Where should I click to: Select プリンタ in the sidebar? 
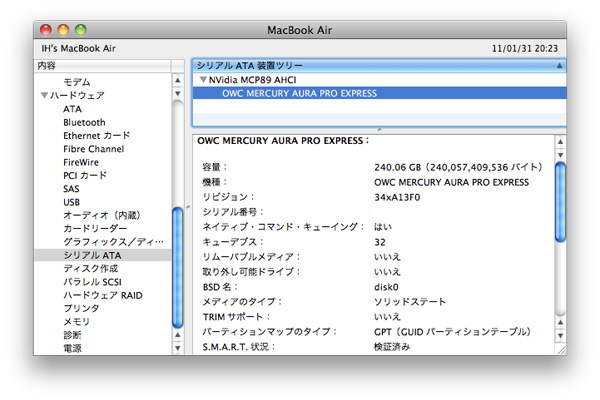(81, 308)
